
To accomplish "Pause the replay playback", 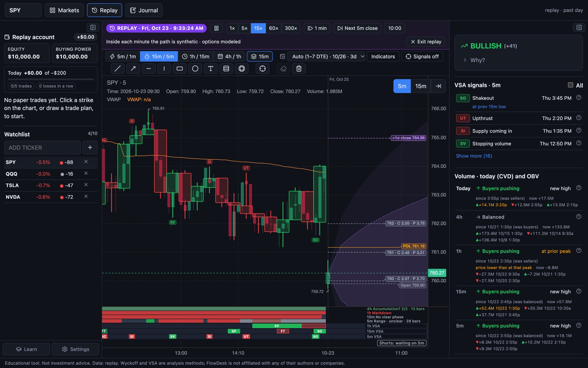I will click(216, 28).
